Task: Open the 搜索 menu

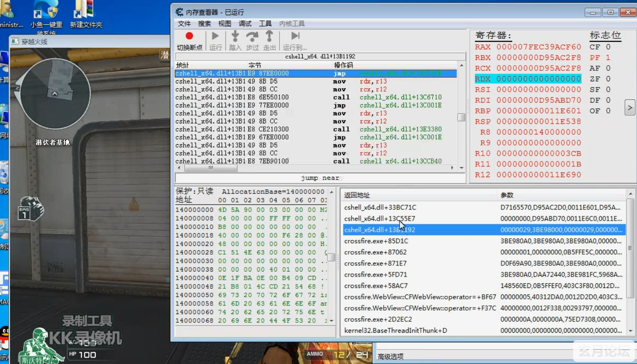Action: coord(204,23)
